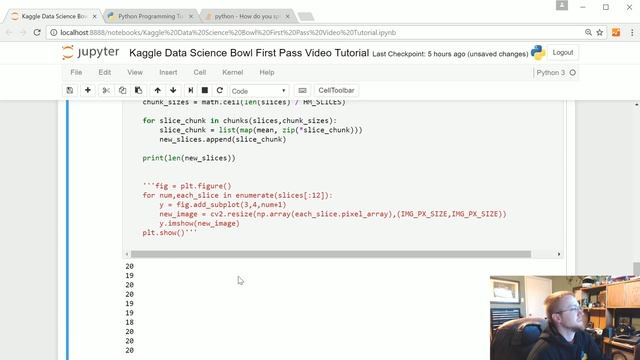Click the page vertical scrollbar up arrow
The height and width of the screenshot is (360, 640).
tap(636, 105)
